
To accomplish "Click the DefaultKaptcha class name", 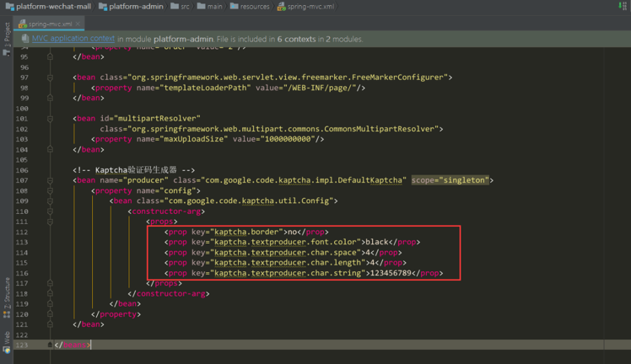I will (369, 180).
